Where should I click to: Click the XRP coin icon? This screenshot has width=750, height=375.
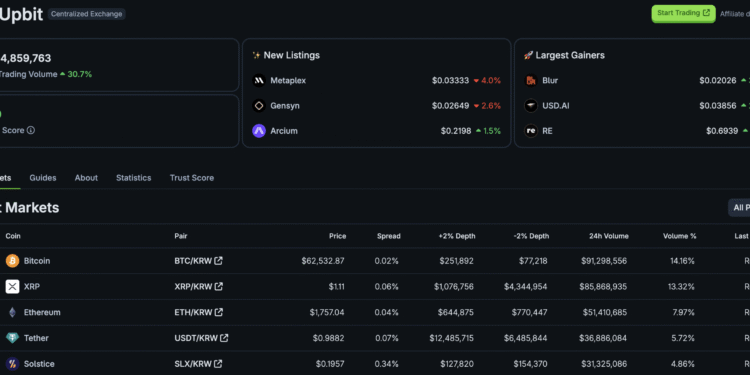(12, 287)
